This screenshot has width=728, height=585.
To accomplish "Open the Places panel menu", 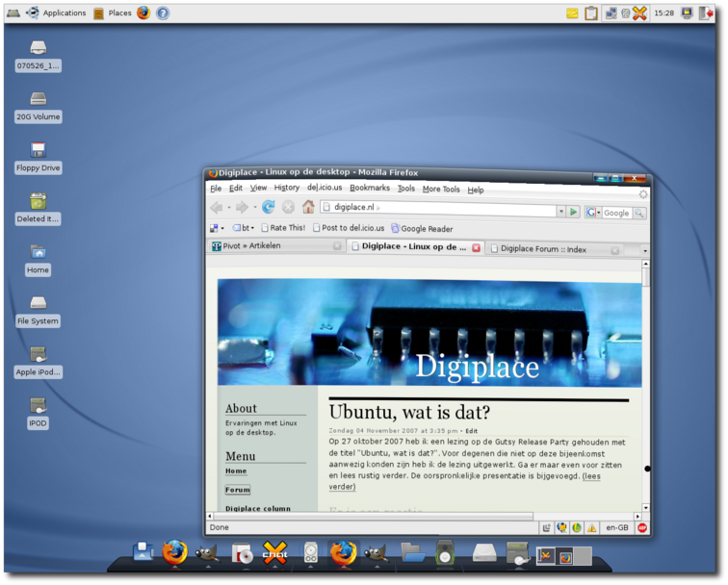I will pyautogui.click(x=113, y=13).
